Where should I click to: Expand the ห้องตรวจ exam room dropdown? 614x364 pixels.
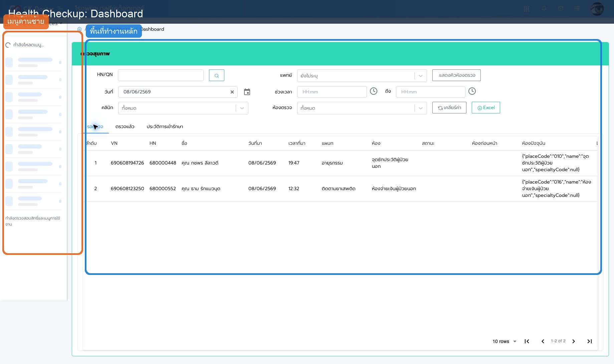(x=421, y=108)
